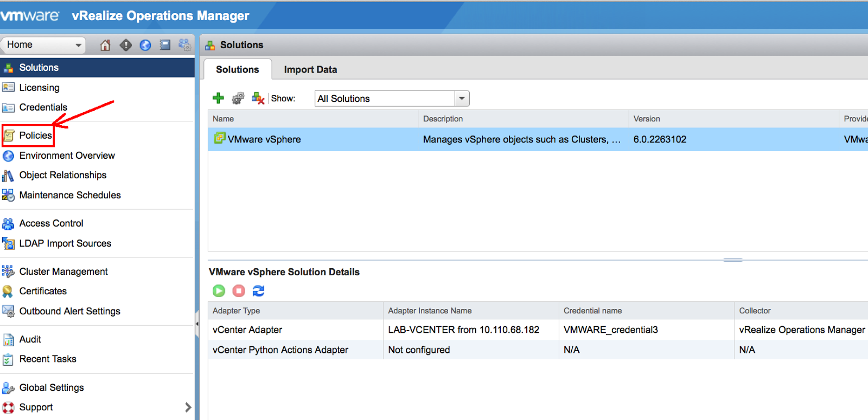Click the Remove solution icon with red X
The width and height of the screenshot is (868, 420).
coord(258,98)
